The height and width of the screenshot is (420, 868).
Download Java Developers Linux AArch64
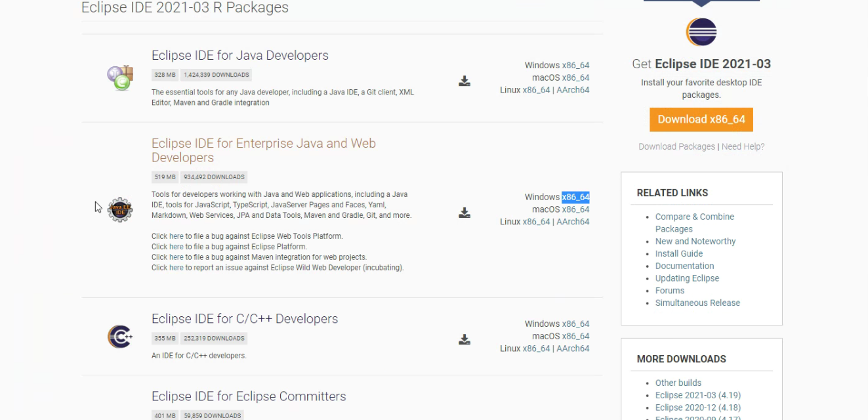(573, 90)
